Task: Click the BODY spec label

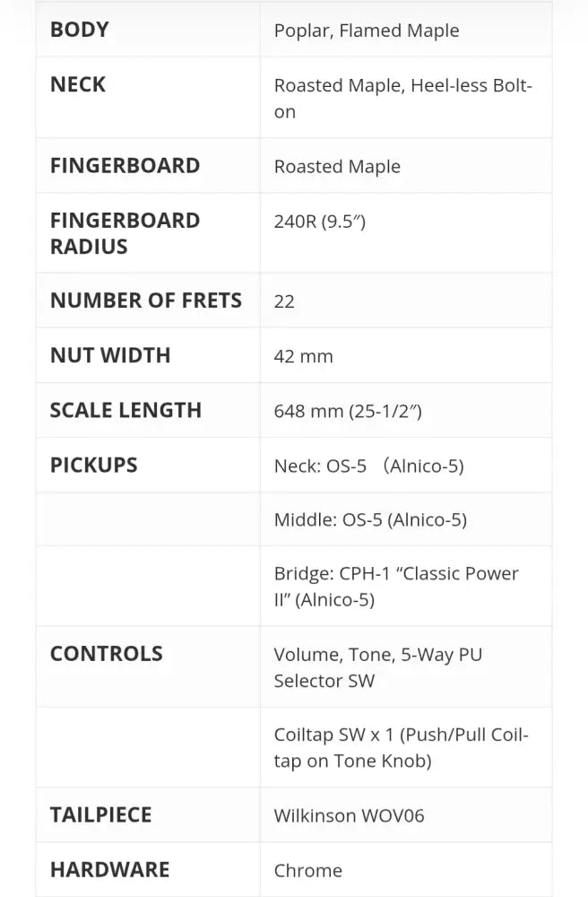Action: [x=80, y=30]
